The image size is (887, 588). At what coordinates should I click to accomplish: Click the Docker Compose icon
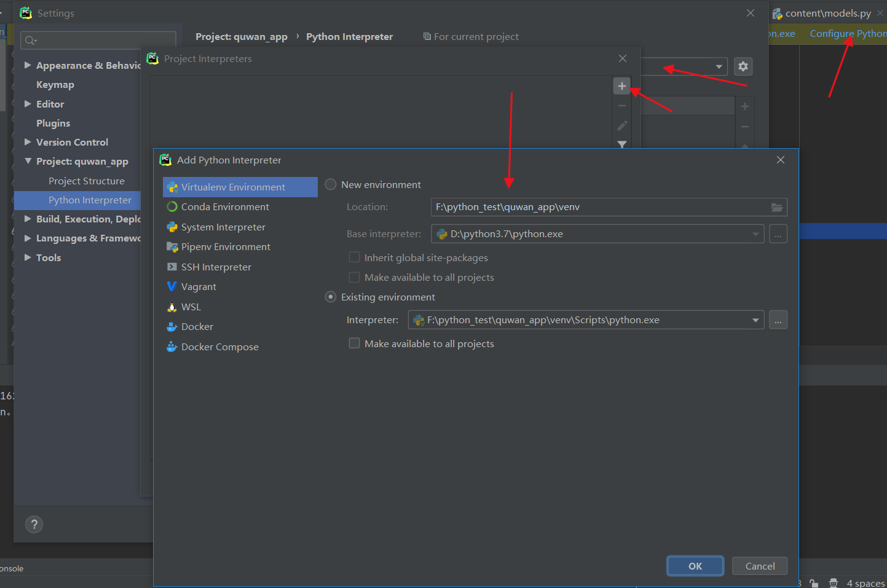click(172, 347)
